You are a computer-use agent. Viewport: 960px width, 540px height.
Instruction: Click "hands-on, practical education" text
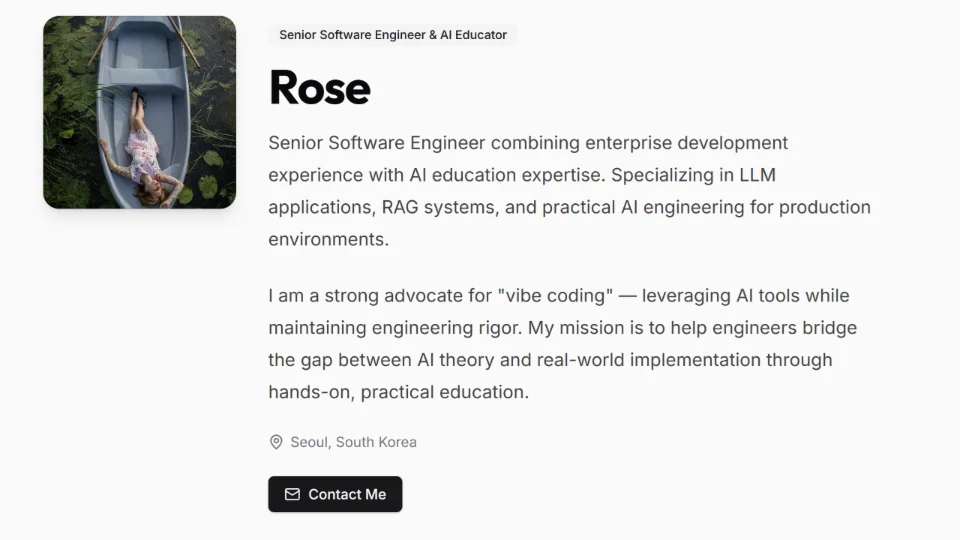(398, 392)
